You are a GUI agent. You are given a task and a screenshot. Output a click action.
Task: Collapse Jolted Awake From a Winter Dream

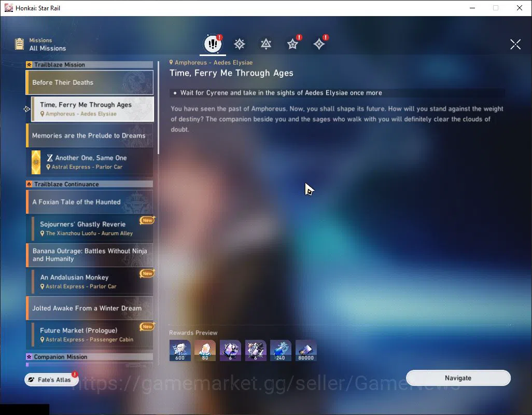[x=90, y=308]
